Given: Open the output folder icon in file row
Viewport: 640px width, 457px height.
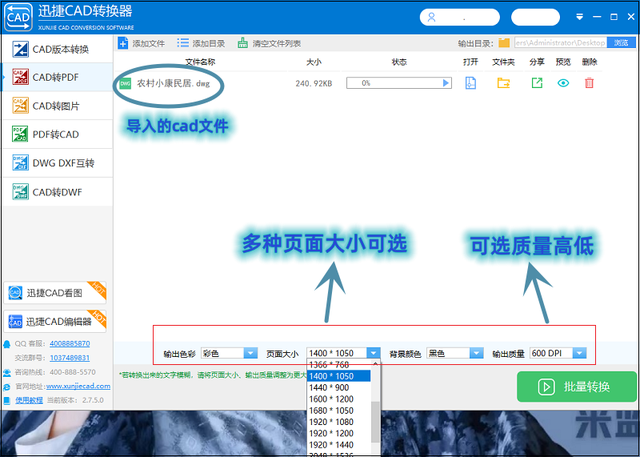Looking at the screenshot, I should tap(503, 83).
